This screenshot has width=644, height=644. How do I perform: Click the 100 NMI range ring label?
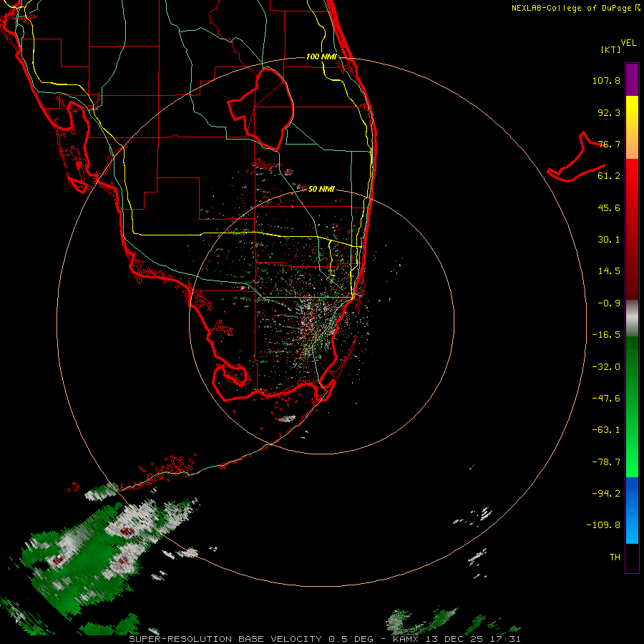click(321, 57)
